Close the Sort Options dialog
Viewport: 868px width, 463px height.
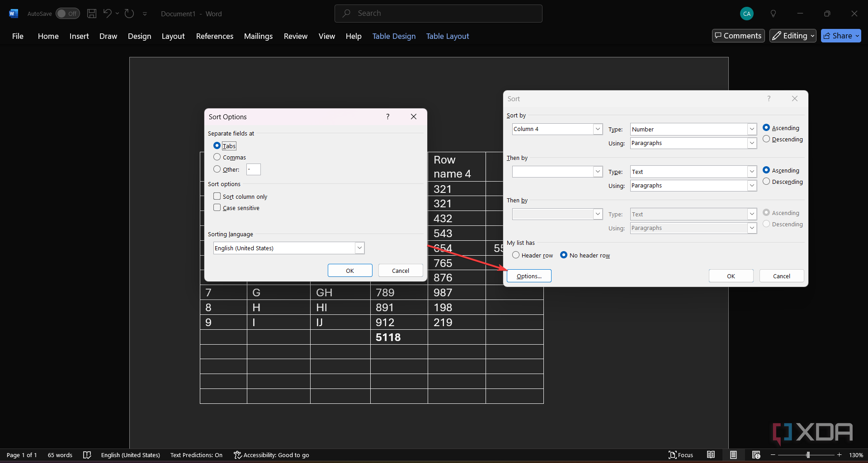(413, 117)
